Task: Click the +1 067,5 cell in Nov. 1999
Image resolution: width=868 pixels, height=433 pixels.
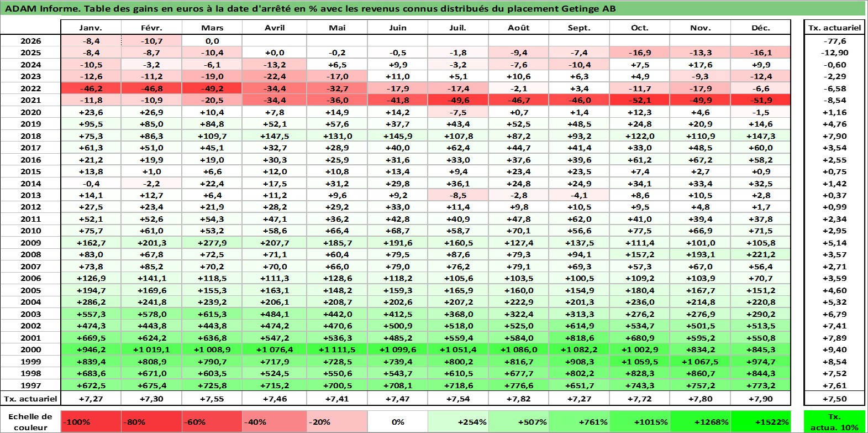Action: [x=700, y=362]
